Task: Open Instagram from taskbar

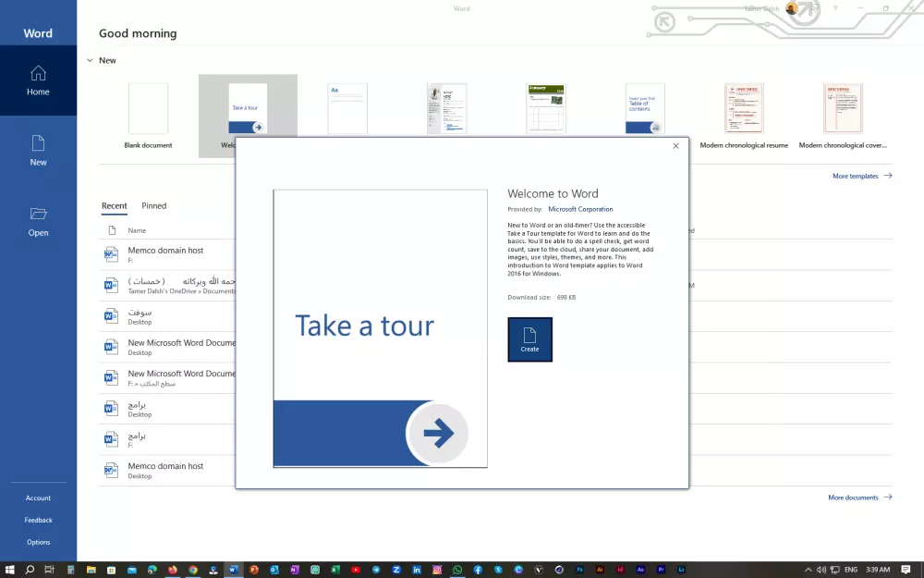Action: click(437, 570)
